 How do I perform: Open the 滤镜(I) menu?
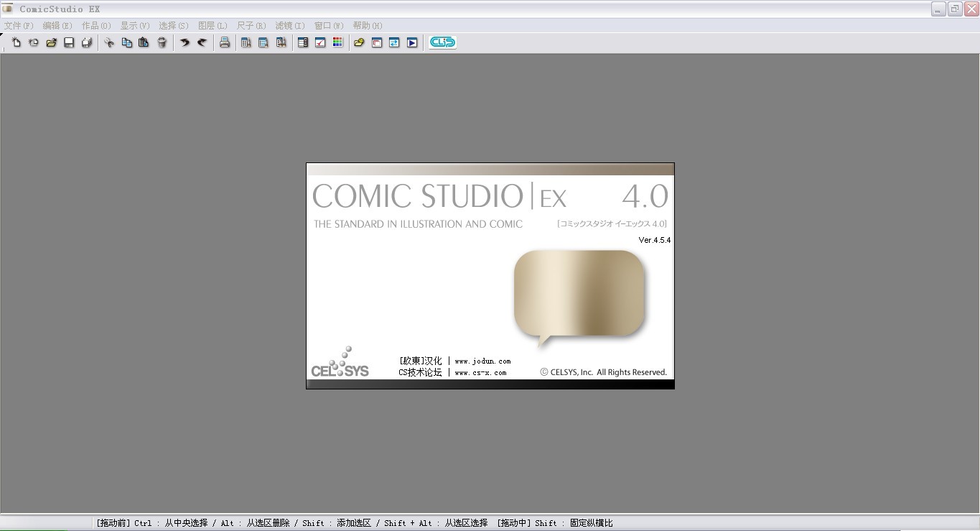[290, 25]
